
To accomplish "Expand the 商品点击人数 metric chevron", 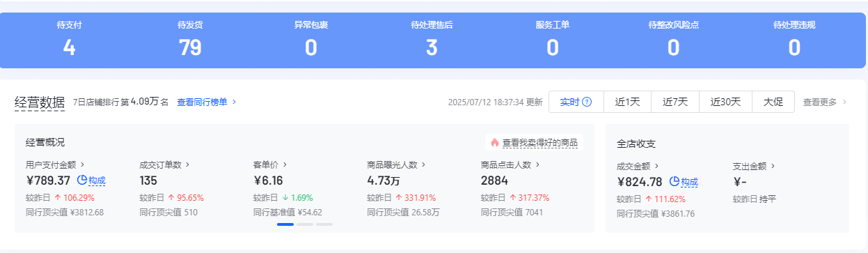I will tap(537, 165).
